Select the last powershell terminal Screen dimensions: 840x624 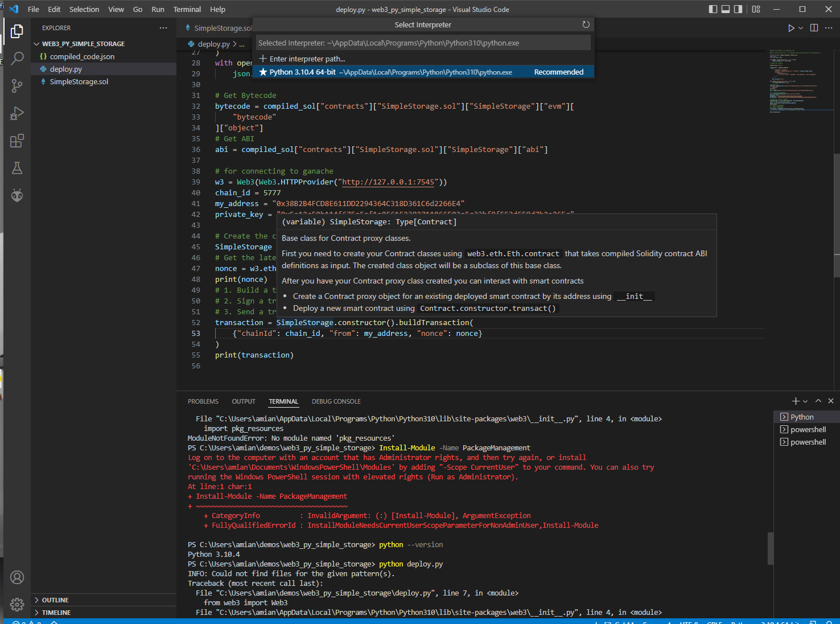point(806,442)
